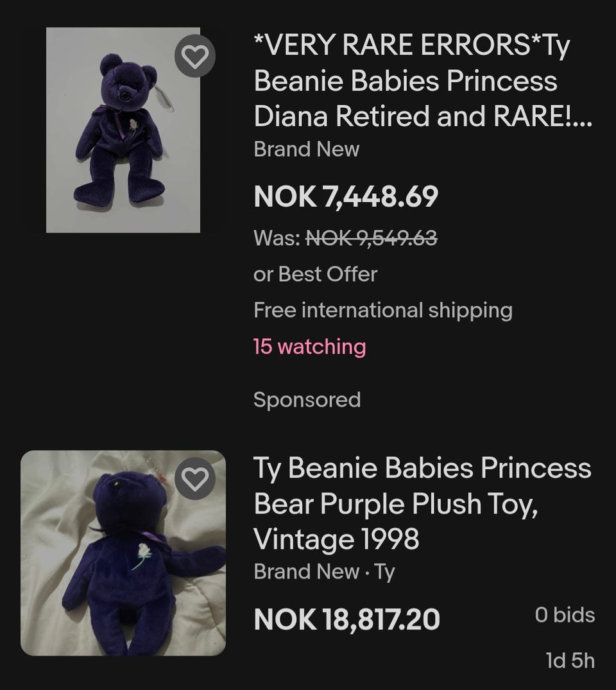
Task: Click 'Brand New' condition of first listing
Action: click(306, 149)
